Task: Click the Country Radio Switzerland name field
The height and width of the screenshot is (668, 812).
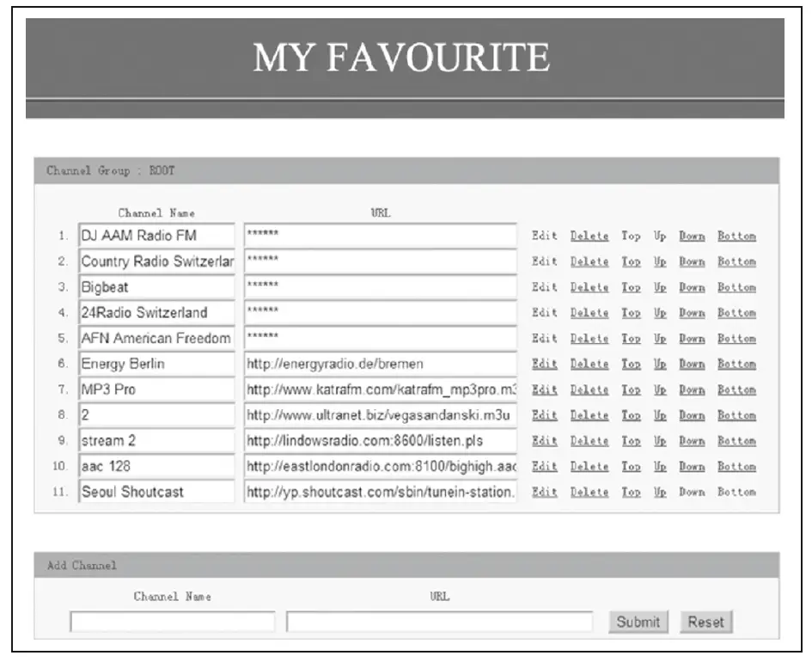Action: [x=156, y=261]
